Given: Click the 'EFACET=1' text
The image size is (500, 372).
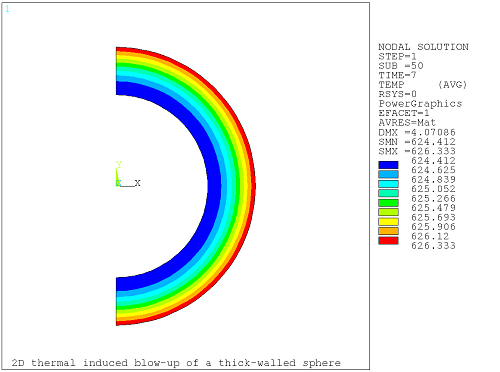Looking at the screenshot, I should (404, 113).
